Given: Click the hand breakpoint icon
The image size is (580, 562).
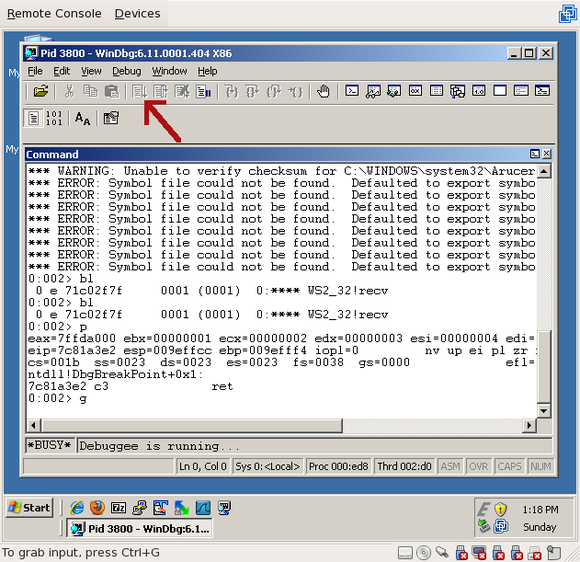Looking at the screenshot, I should 323,91.
